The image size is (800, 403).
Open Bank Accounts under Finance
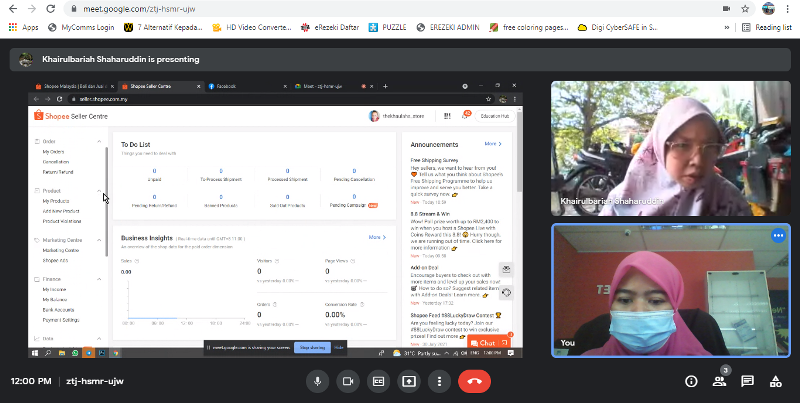pos(58,310)
